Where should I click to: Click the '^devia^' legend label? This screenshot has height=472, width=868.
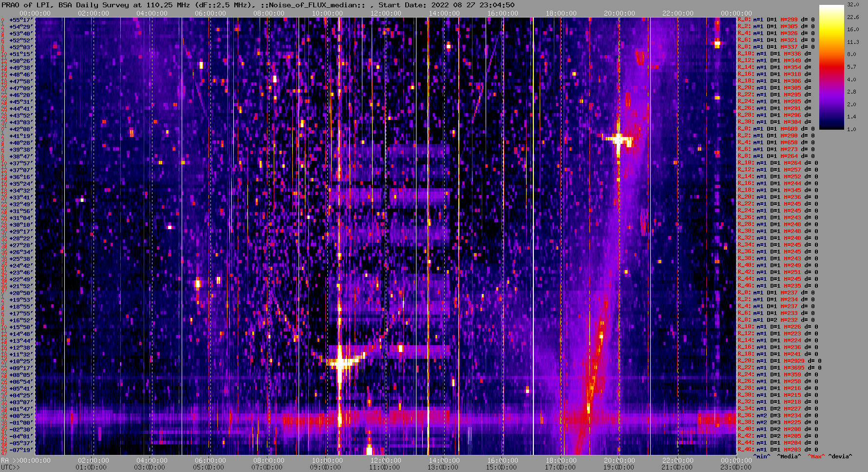click(x=840, y=456)
